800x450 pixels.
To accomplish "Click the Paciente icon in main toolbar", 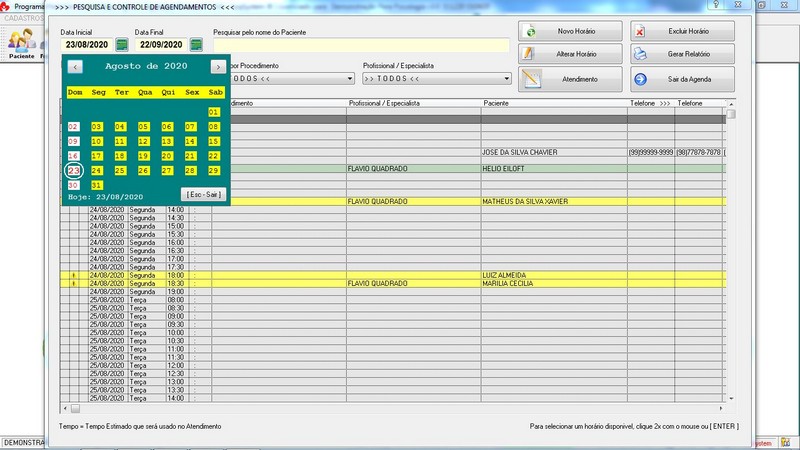I will (21, 44).
